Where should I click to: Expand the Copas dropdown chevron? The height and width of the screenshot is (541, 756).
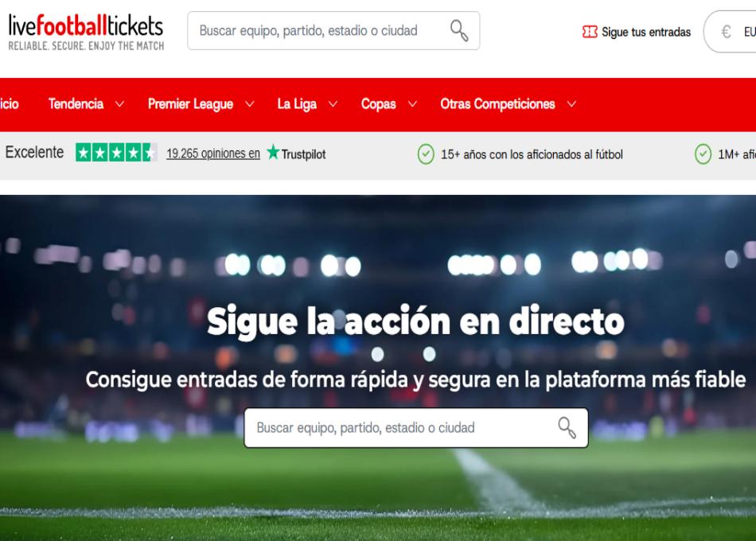point(412,104)
